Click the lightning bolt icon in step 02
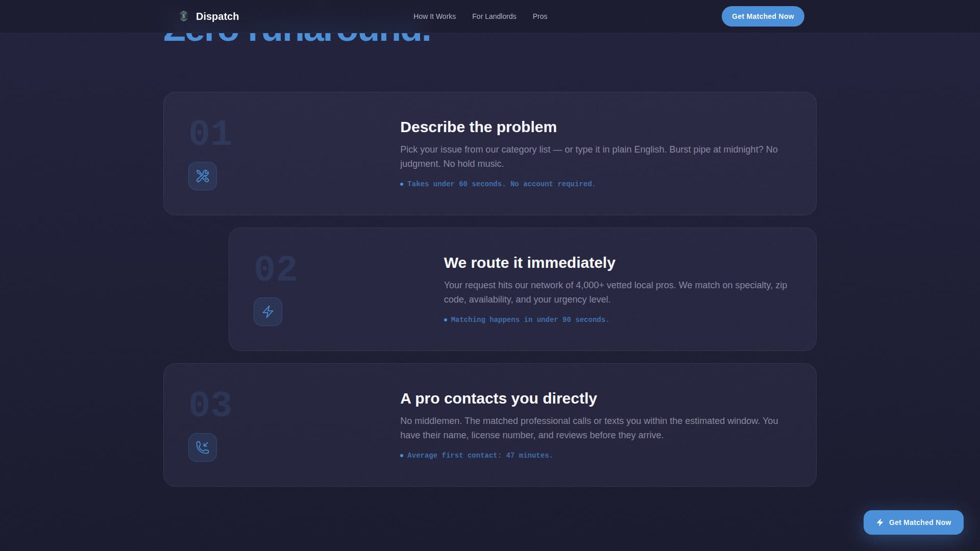980x551 pixels. pos(268,312)
